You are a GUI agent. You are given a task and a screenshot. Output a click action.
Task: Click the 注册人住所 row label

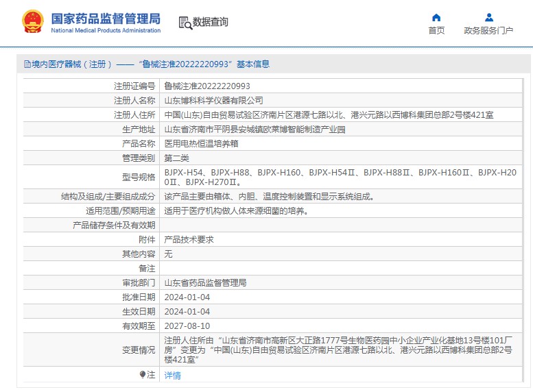point(134,115)
